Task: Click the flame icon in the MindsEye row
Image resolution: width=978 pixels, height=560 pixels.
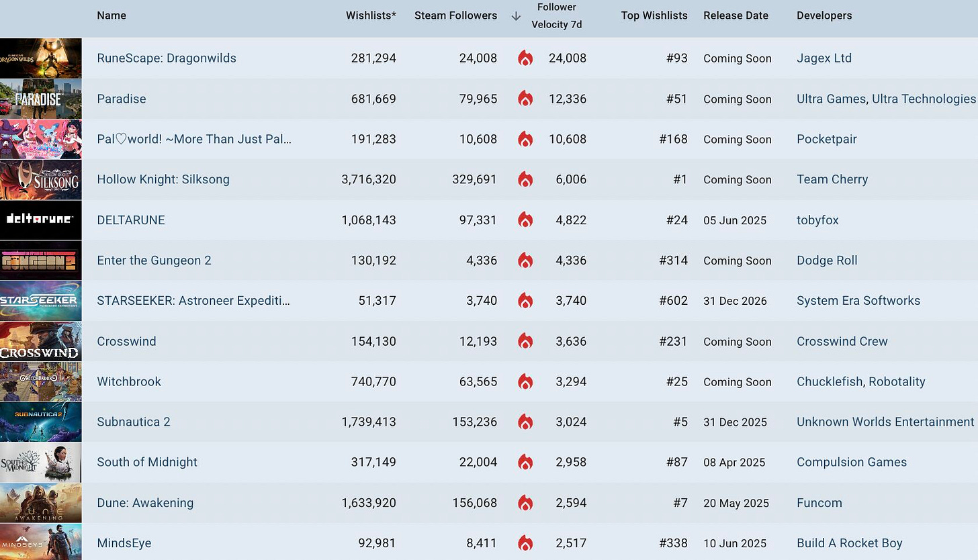Action: (x=525, y=543)
